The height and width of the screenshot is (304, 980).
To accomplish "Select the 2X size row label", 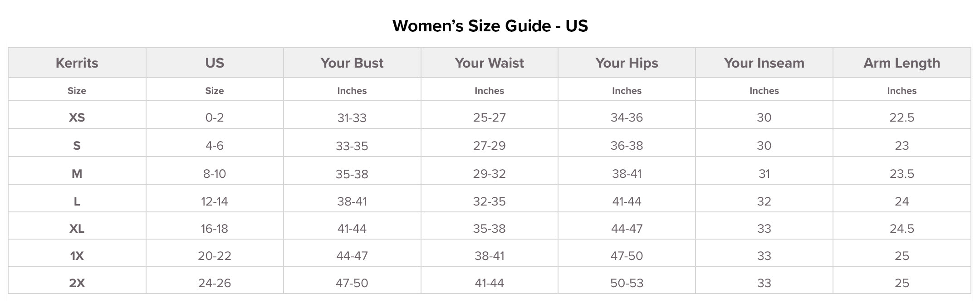I will click(x=77, y=283).
